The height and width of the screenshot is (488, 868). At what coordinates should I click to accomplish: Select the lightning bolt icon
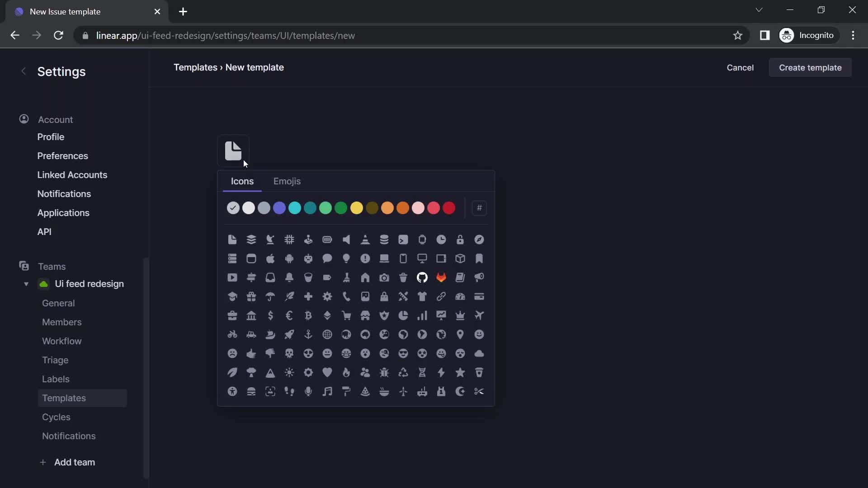click(441, 372)
